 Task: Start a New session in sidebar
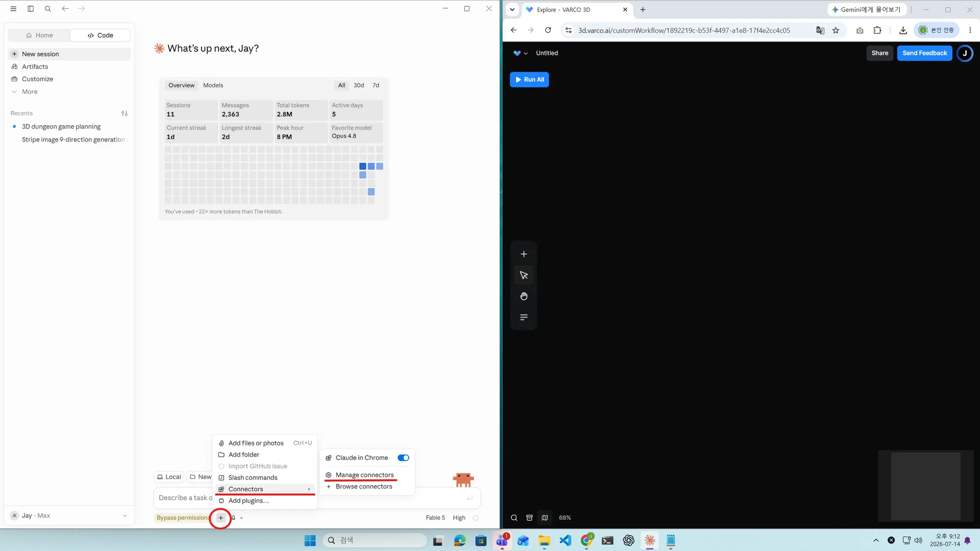click(69, 54)
